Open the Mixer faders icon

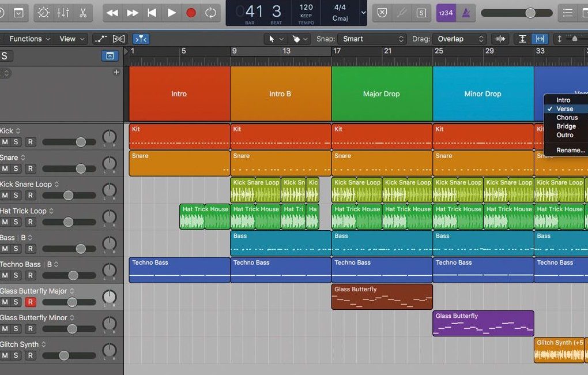63,13
